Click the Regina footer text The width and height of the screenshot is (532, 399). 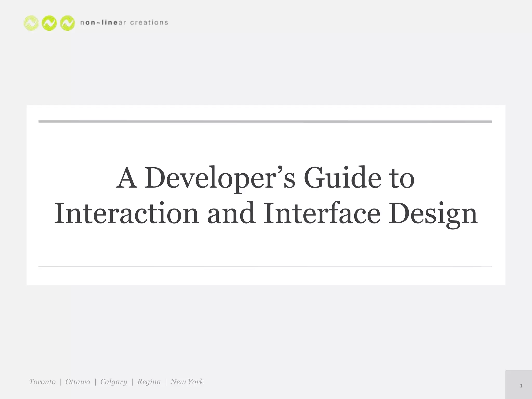coord(149,382)
